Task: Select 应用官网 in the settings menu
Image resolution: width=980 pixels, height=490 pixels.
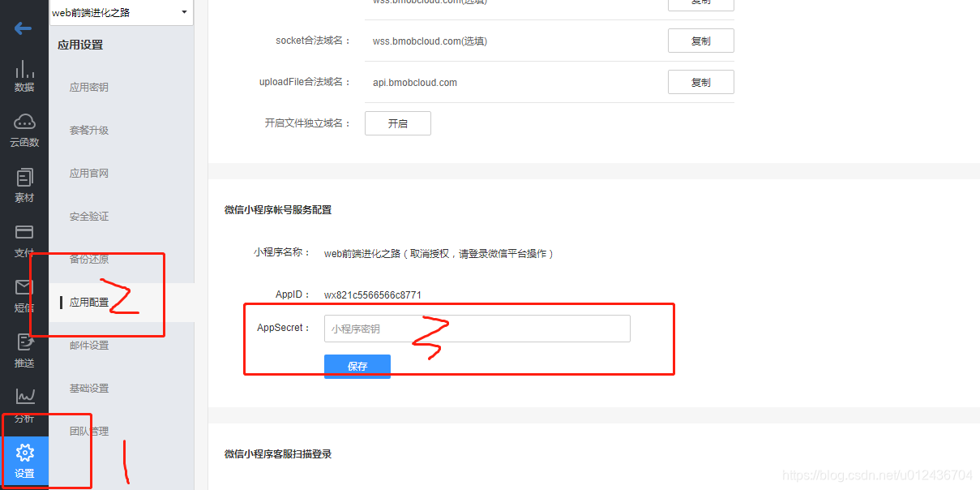Action: (x=89, y=174)
